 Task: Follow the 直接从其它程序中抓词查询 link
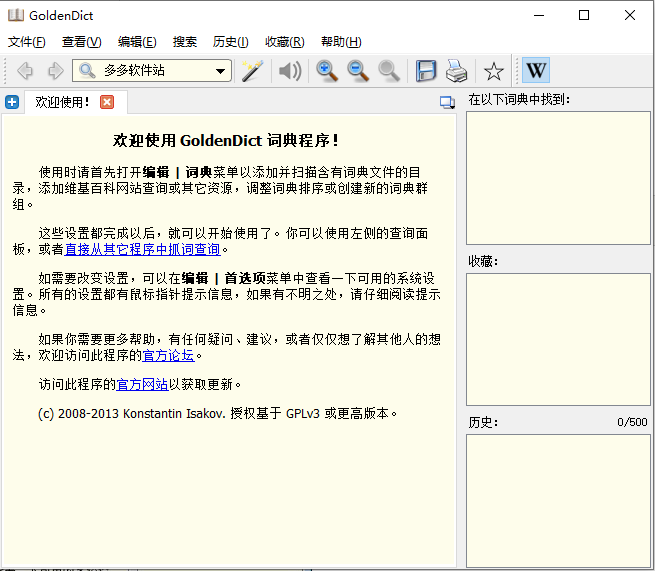tap(142, 249)
